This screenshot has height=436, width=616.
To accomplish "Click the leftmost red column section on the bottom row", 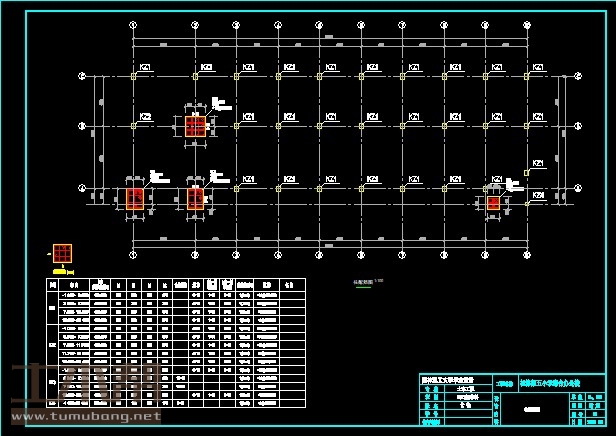I will tap(135, 197).
